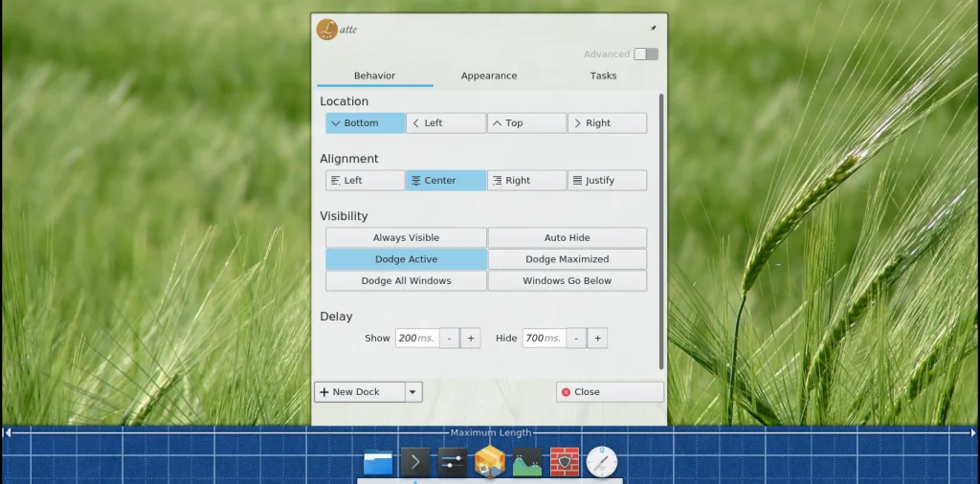Screen dimensions: 980x484
Task: Set dock location to Top
Action: (526, 123)
